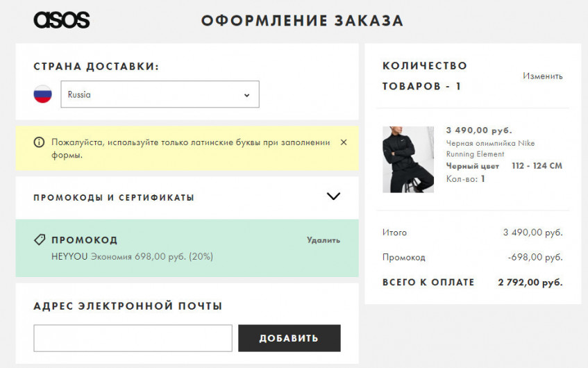Remove promo code via Удалить
Screen dimensions: 588x368
324,240
